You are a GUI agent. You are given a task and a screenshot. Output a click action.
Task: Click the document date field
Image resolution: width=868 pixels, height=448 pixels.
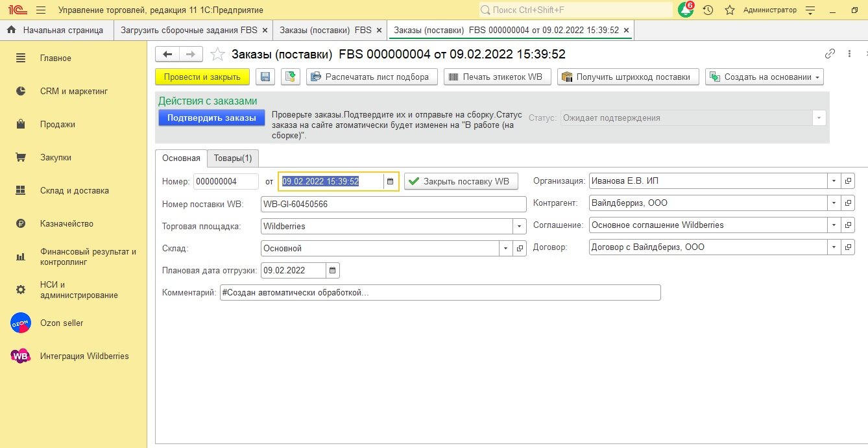click(x=331, y=181)
